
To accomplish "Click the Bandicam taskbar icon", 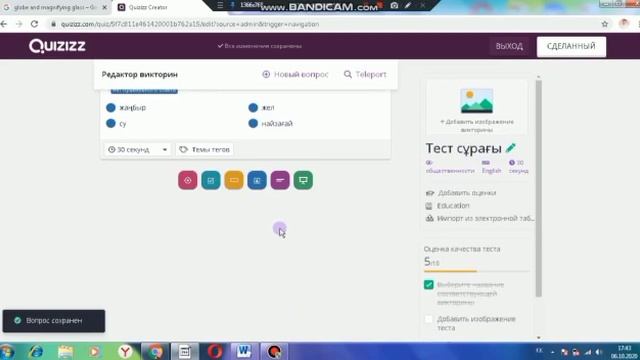I will (x=274, y=351).
